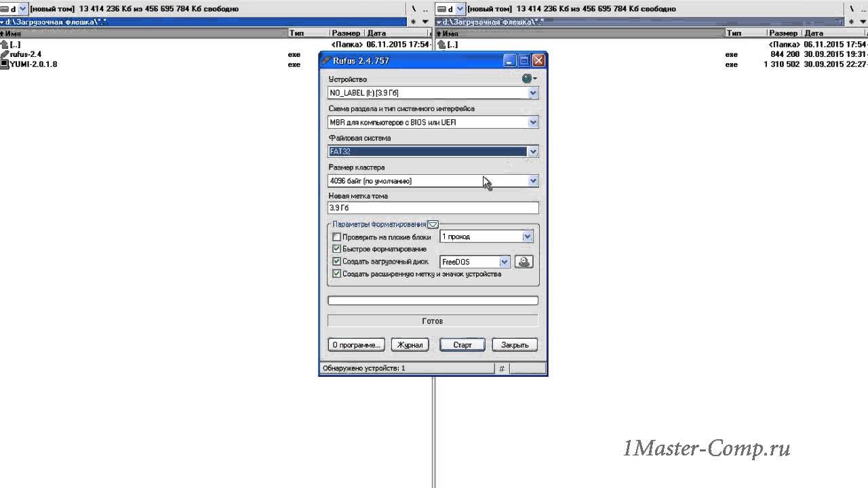Click the '1 310 502' size value in right panel
Screen dimensions: 868x488
coord(782,64)
